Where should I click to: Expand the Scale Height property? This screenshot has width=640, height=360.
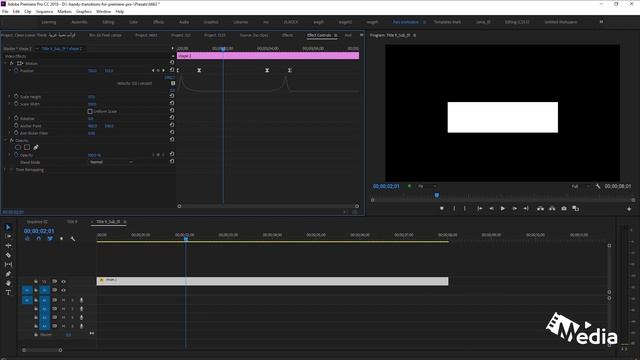coord(10,97)
